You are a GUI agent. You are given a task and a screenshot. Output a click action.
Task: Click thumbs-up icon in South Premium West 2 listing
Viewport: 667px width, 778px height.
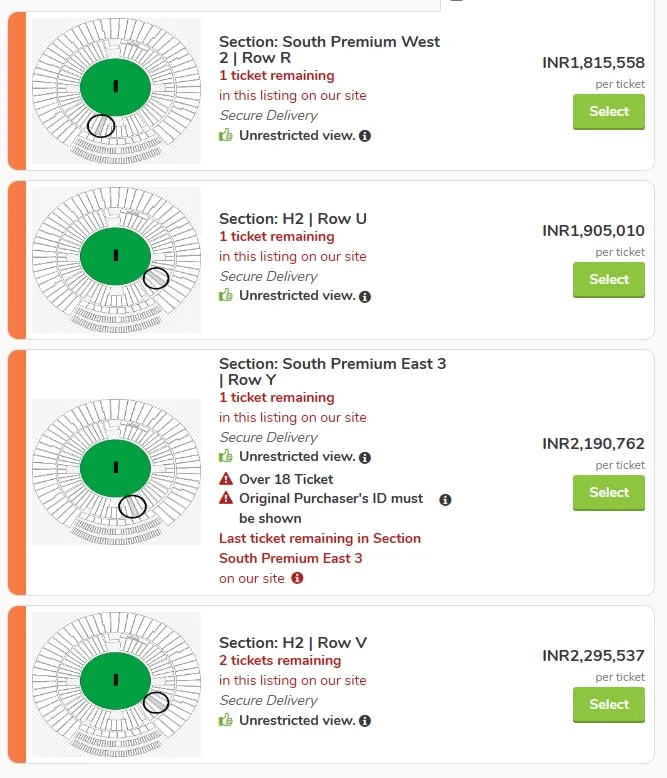(226, 135)
